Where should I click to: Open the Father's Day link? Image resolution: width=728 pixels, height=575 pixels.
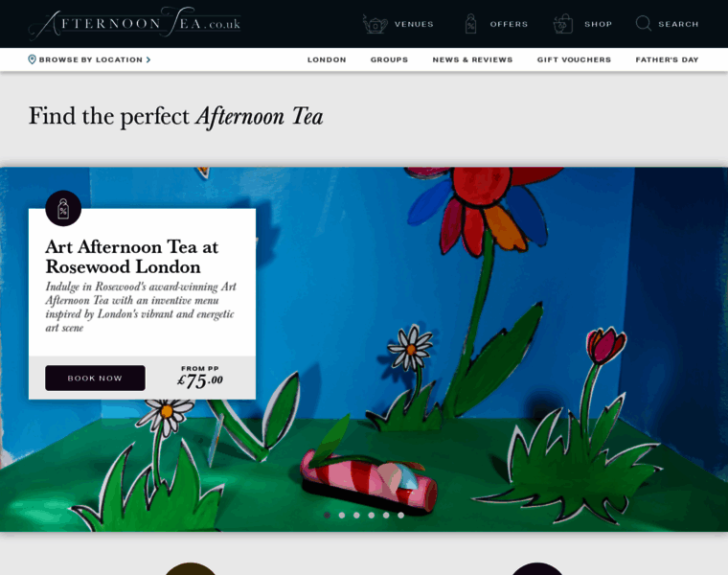point(667,59)
